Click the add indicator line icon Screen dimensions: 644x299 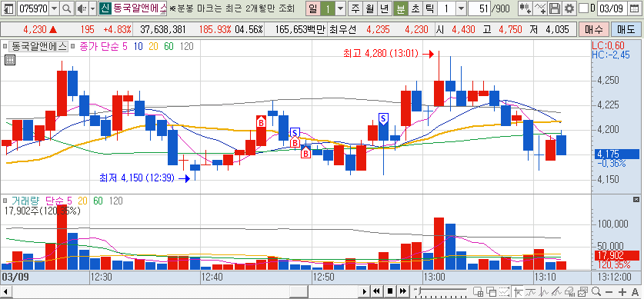coord(539,8)
